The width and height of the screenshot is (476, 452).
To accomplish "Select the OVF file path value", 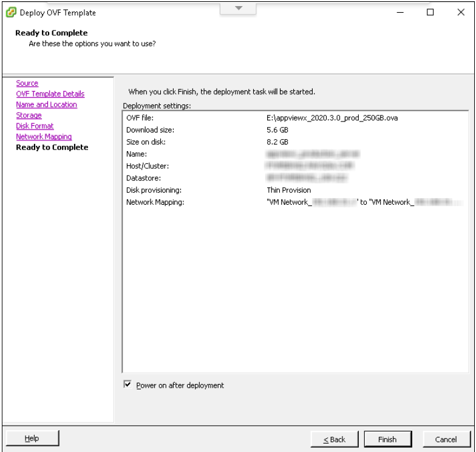I will point(332,118).
